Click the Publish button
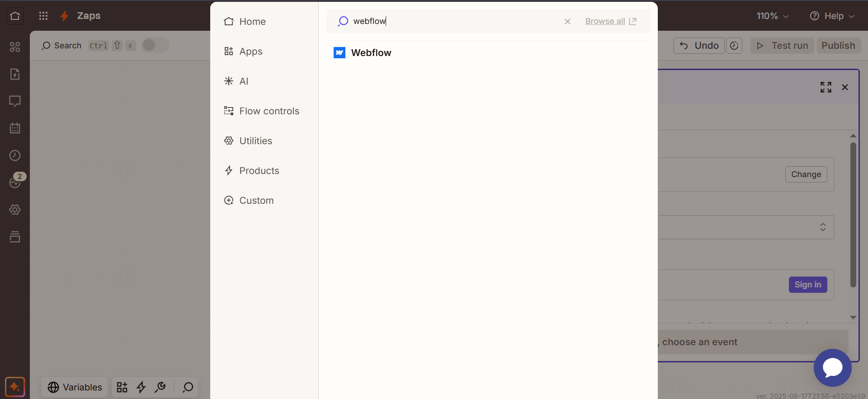The height and width of the screenshot is (399, 868). (838, 46)
